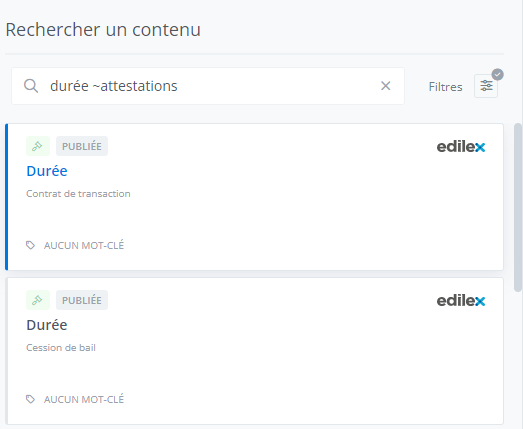523x429 pixels.
Task: Open the blue Durée link in the first card
Action: click(x=47, y=171)
